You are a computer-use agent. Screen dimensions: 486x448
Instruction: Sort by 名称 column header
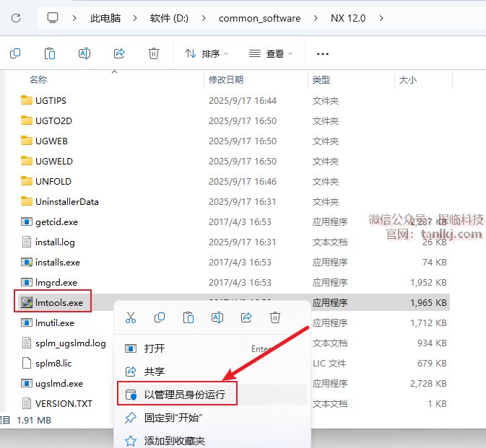[38, 80]
